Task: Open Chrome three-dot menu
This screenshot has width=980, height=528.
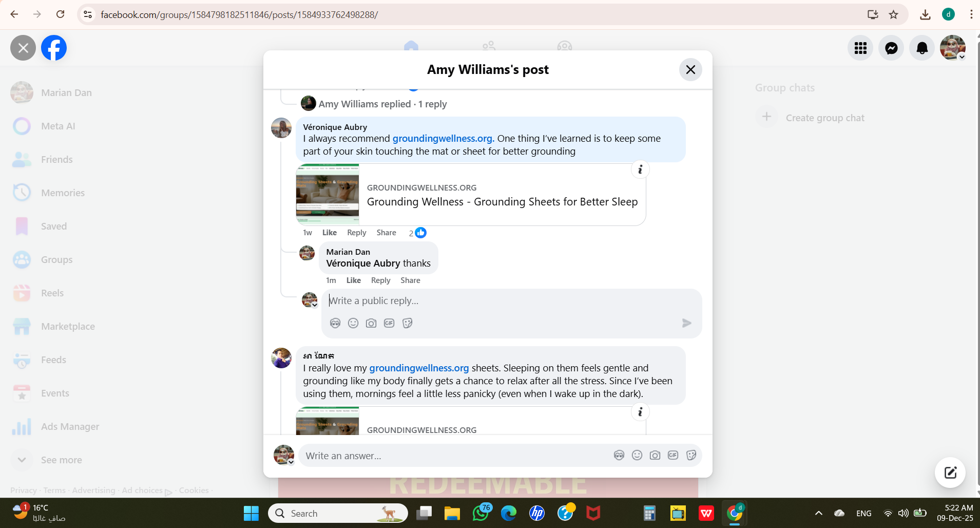Action: click(971, 14)
